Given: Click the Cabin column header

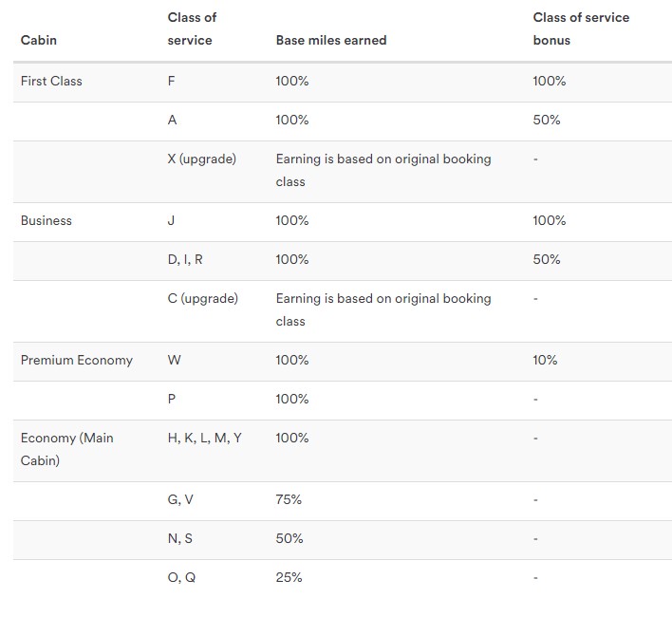Looking at the screenshot, I should click(x=39, y=40).
